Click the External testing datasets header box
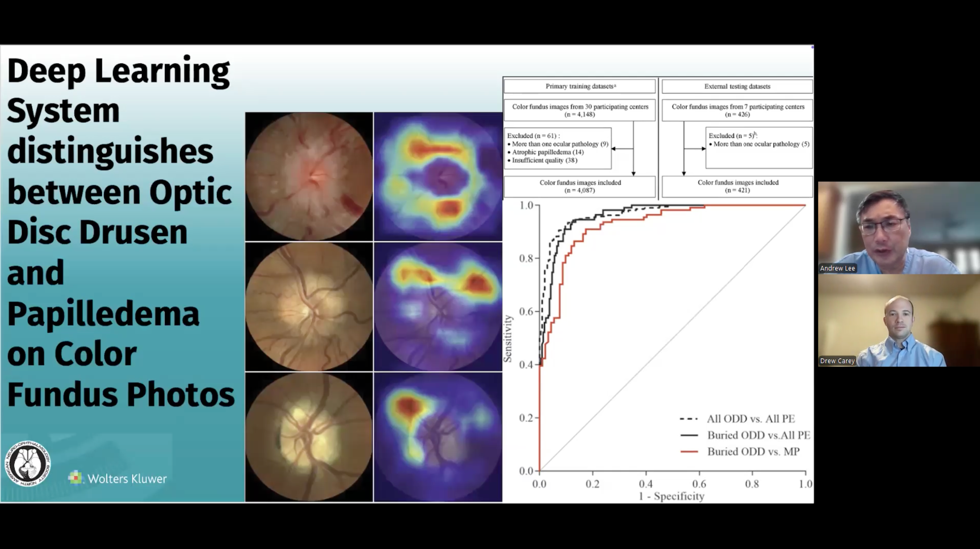This screenshot has width=980, height=549. [x=737, y=87]
